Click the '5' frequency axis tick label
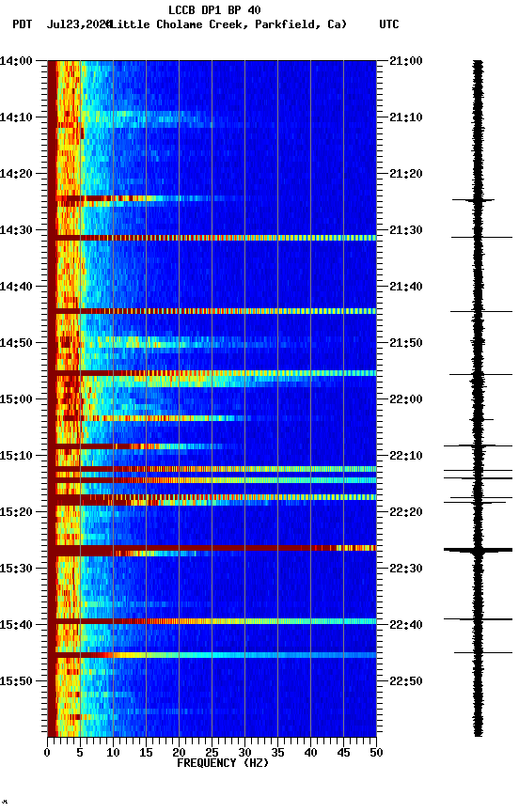 click(80, 753)
